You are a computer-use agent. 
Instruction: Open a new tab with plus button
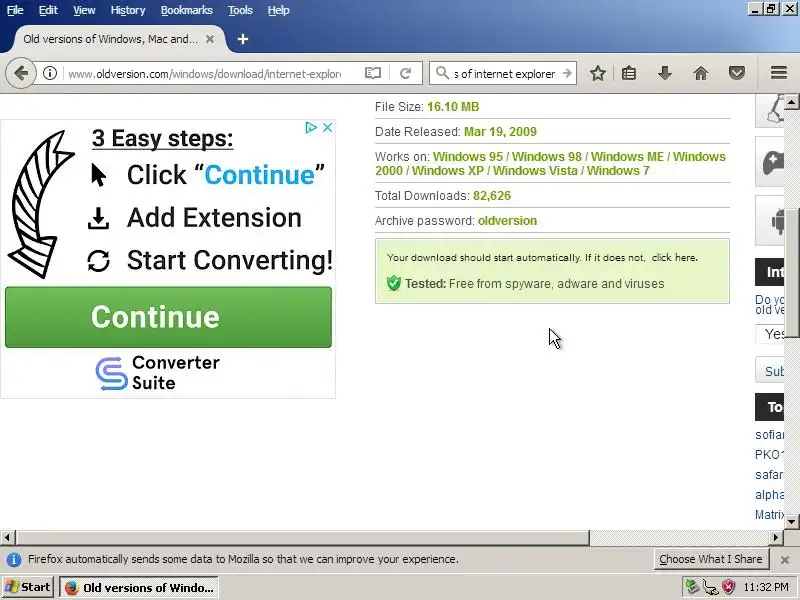(243, 39)
